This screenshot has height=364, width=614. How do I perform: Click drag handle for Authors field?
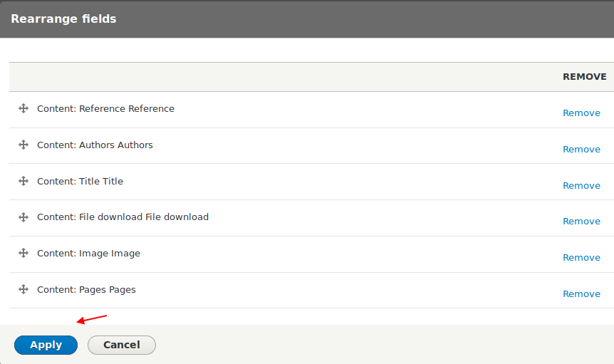pos(24,145)
